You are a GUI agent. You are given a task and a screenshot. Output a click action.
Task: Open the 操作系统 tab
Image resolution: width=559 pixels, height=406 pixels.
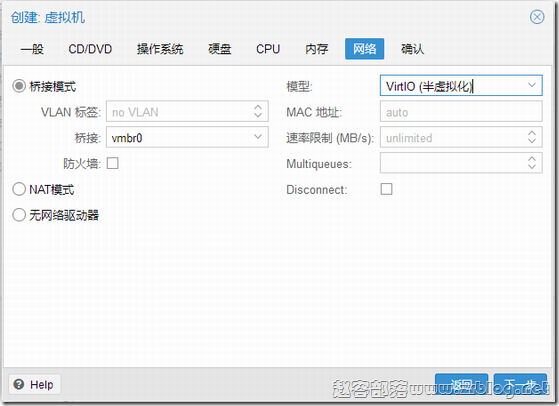pyautogui.click(x=160, y=49)
